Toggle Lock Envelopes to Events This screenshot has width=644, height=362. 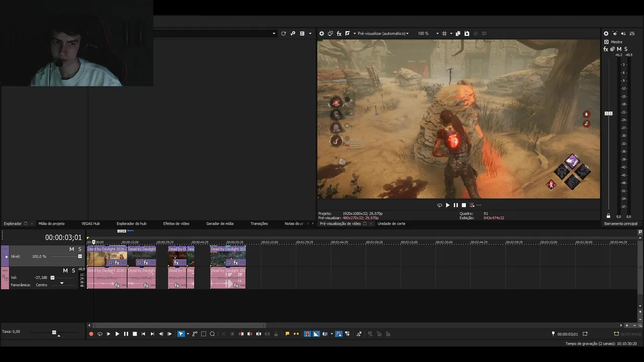pos(339,334)
